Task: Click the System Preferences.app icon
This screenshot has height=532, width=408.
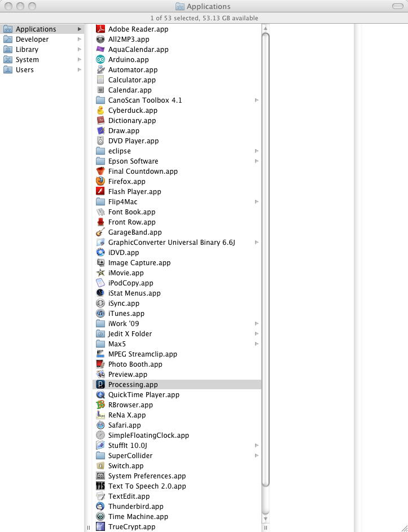Action: tap(100, 476)
